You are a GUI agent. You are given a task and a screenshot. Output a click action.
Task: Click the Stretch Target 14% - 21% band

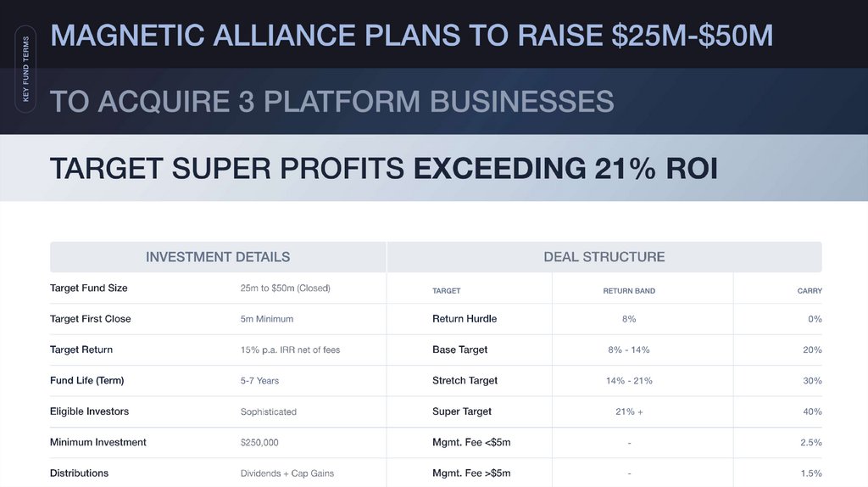(x=628, y=381)
